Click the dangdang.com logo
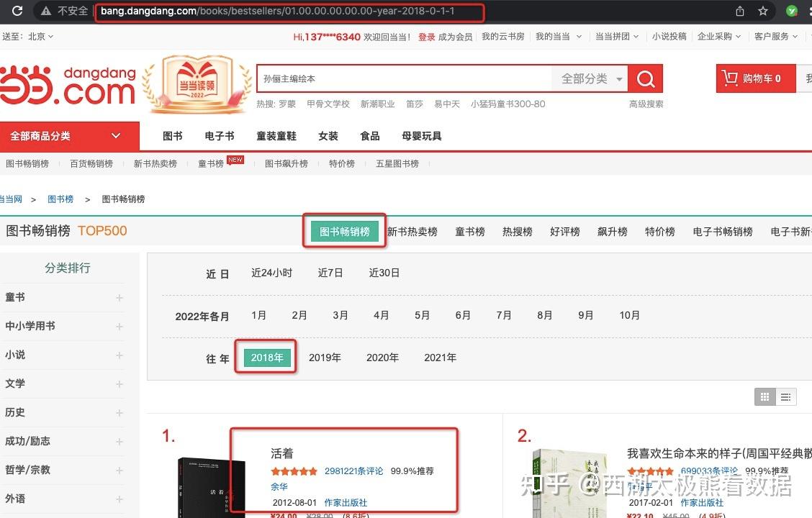Viewport: 812px width, 518px height. pyautogui.click(x=68, y=81)
